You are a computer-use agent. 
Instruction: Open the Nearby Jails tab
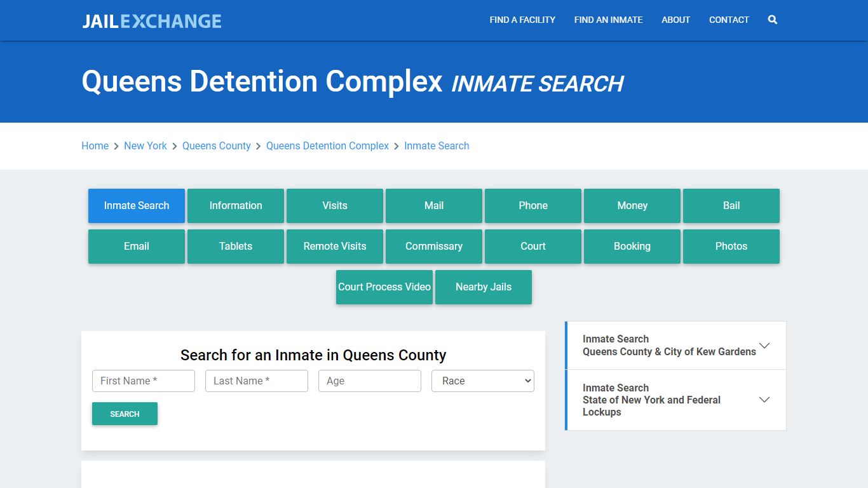pos(484,287)
